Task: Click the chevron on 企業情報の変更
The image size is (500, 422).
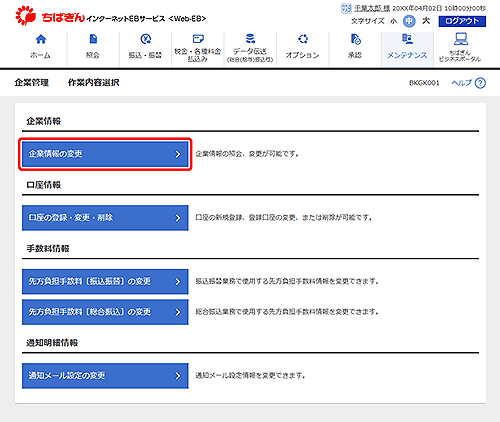Action: (178, 154)
